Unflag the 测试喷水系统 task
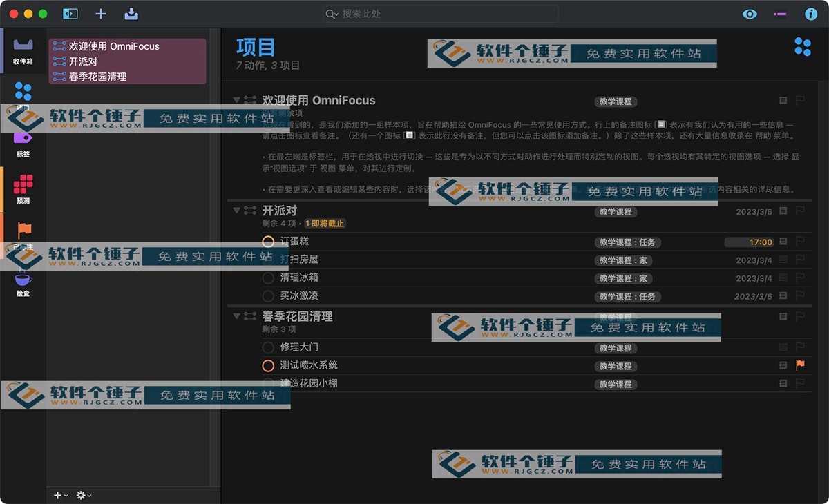Image resolution: width=829 pixels, height=504 pixels. 800,365
